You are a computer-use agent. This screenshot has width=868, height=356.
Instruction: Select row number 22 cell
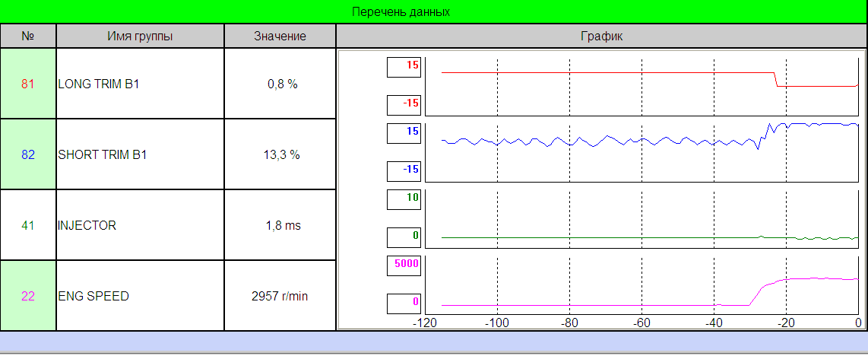coord(28,296)
